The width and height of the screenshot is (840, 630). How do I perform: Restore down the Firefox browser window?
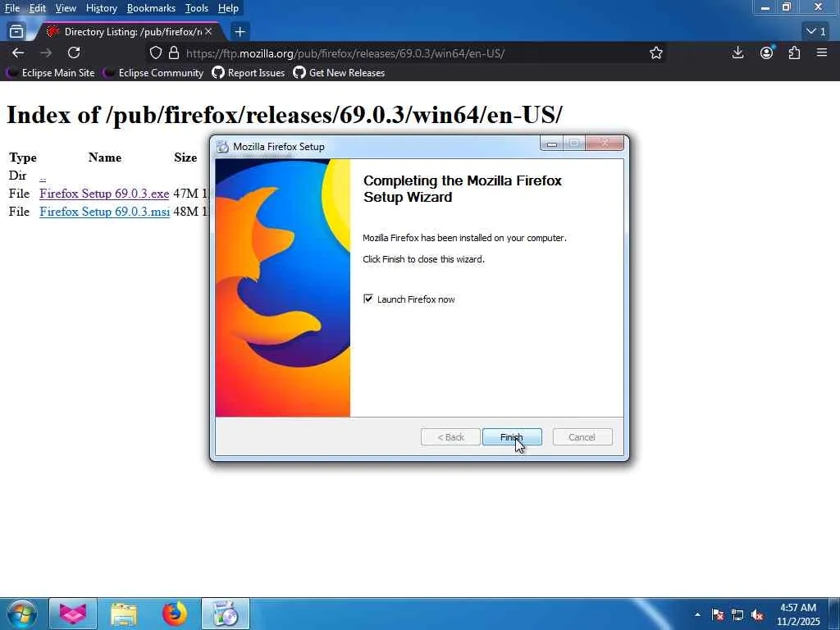point(787,7)
